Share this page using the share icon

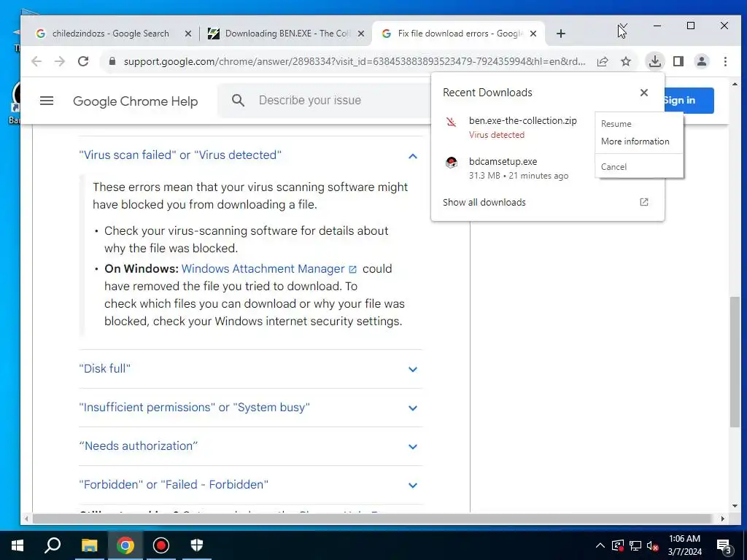[603, 61]
